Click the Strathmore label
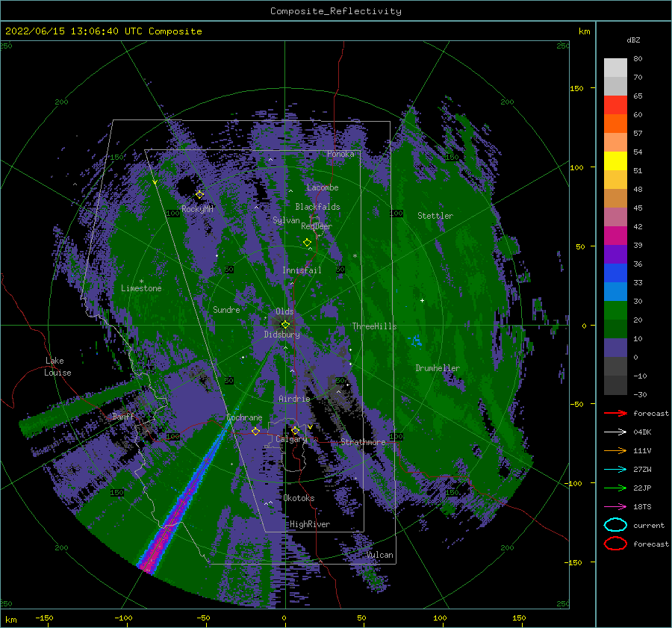 (x=363, y=442)
